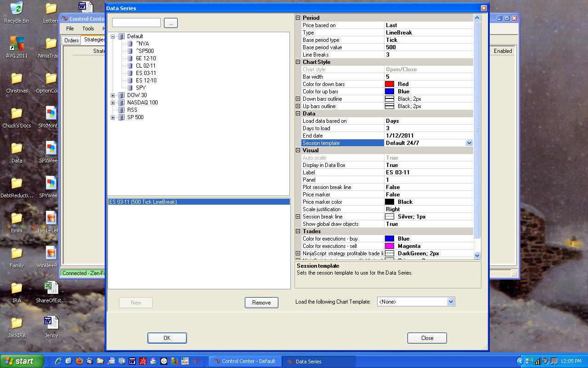588x368 pixels.
Task: Expand the Up bars outline property
Action: (298, 106)
